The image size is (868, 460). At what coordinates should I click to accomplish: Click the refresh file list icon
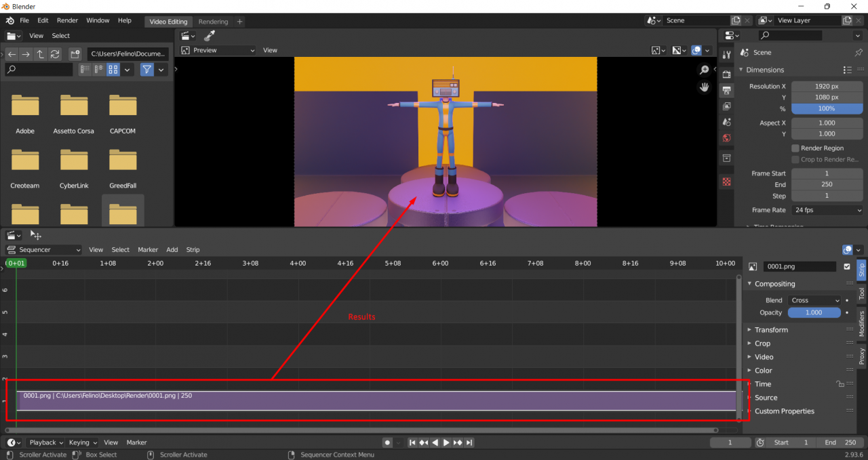[x=55, y=54]
